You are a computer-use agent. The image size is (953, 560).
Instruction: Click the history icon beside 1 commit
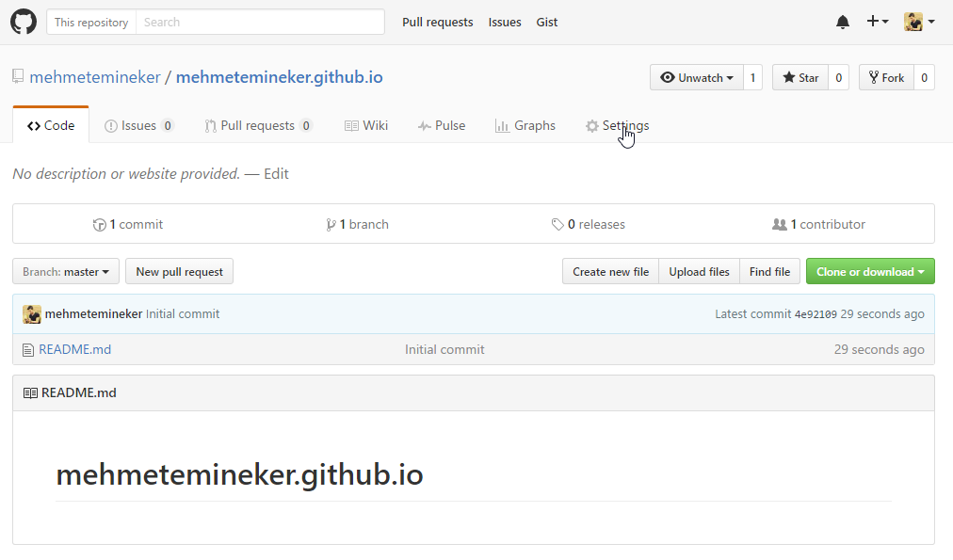[99, 225]
